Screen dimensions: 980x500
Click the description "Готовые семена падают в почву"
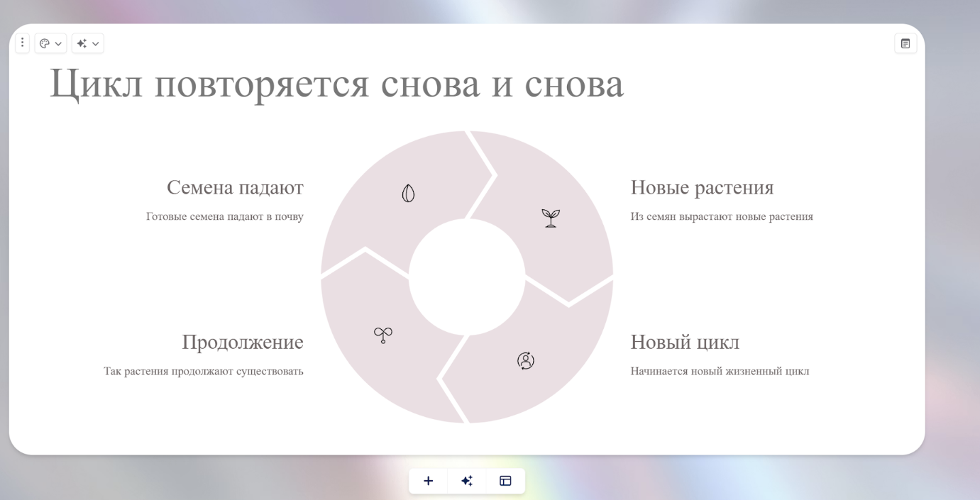click(225, 217)
